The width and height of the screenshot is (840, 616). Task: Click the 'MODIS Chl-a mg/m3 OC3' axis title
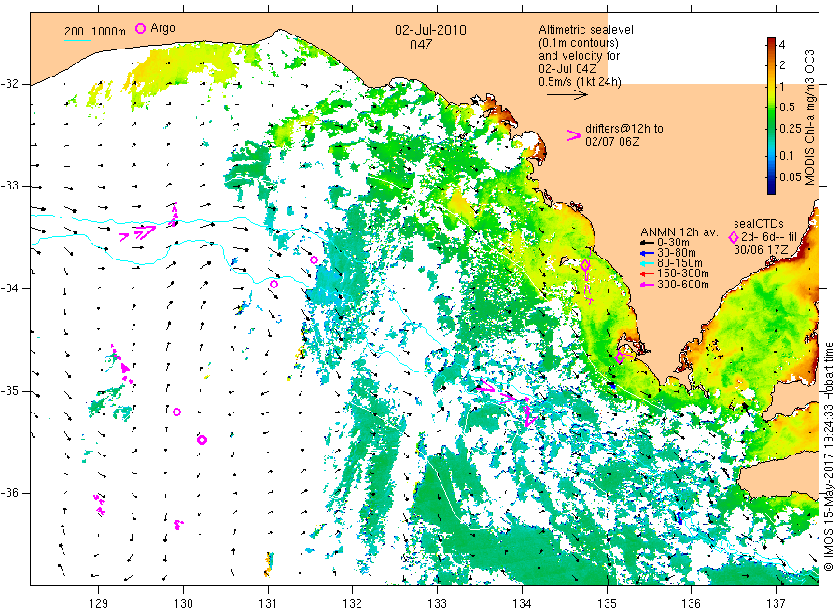tap(809, 118)
